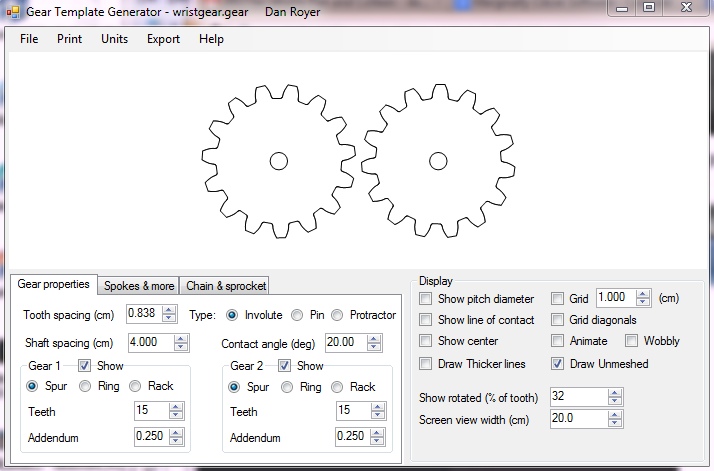Set Gear 2 to Ring

coord(287,387)
